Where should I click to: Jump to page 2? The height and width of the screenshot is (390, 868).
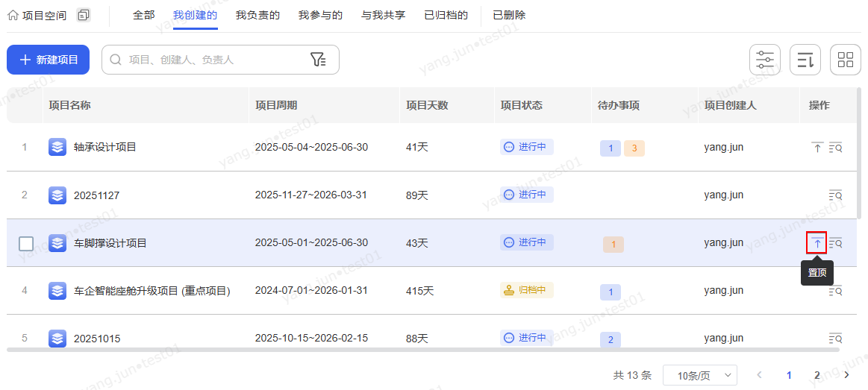[817, 375]
